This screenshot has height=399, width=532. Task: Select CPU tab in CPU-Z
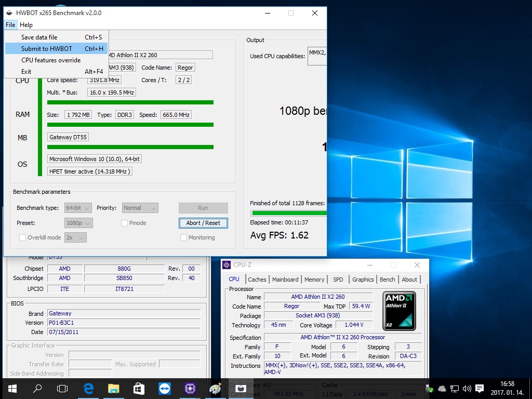[234, 279]
